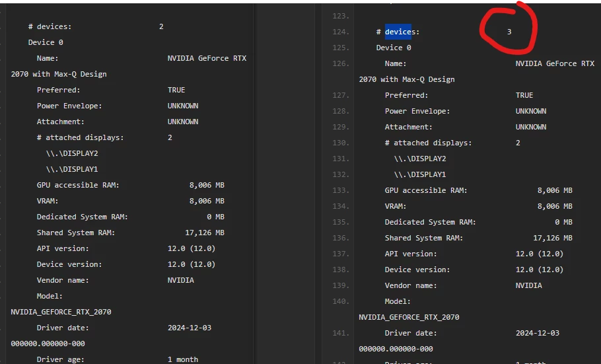Screen dimensions: 601x364
Task: Click "NVIDIA_GEFORCE_RTX_2070" in the unnumbered pane
Action: pyautogui.click(x=61, y=312)
